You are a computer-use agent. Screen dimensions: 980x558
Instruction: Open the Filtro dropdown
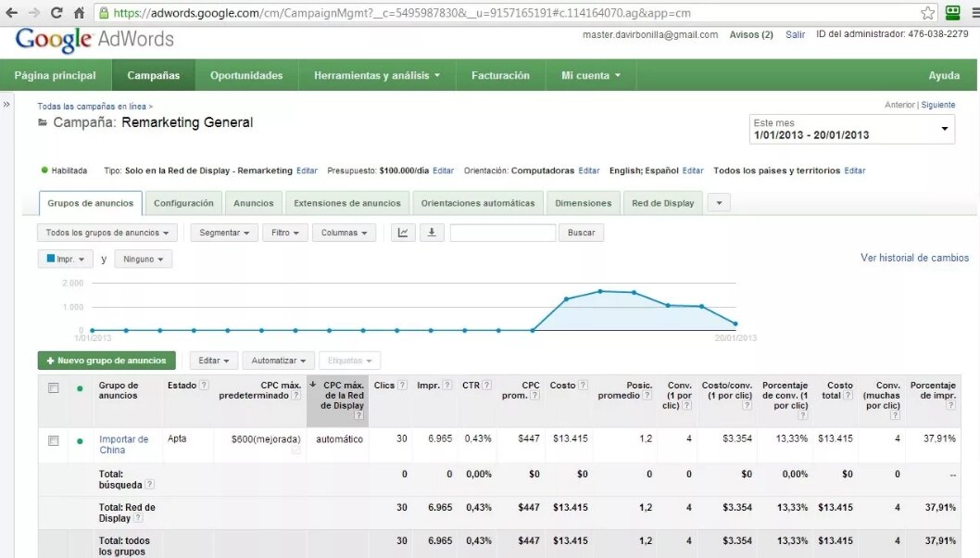pos(285,233)
